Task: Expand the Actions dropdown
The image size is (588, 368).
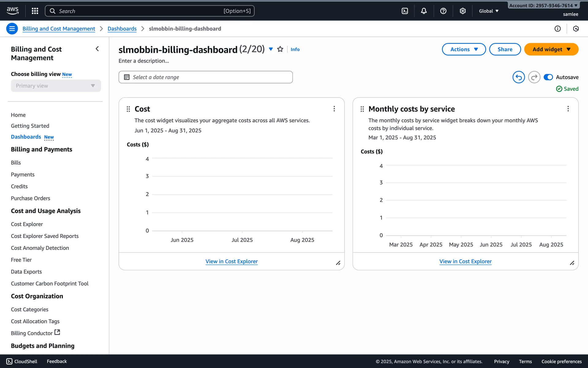Action: pyautogui.click(x=464, y=49)
